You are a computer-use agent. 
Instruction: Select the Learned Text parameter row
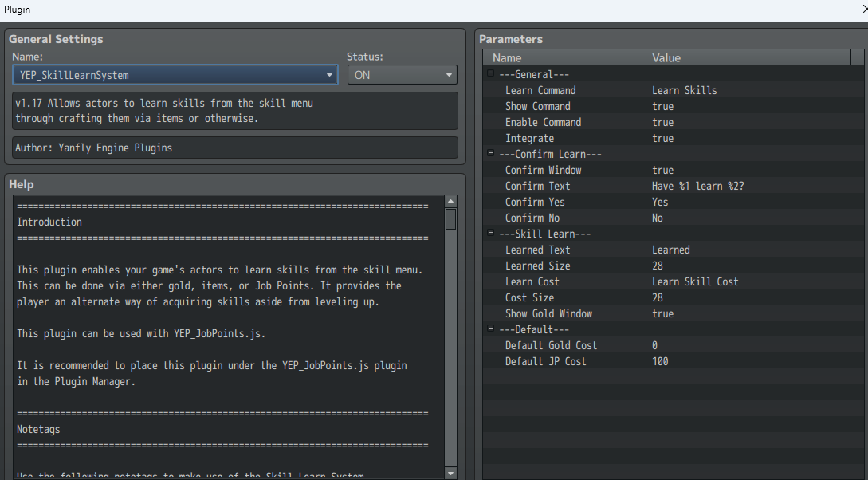[674, 250]
